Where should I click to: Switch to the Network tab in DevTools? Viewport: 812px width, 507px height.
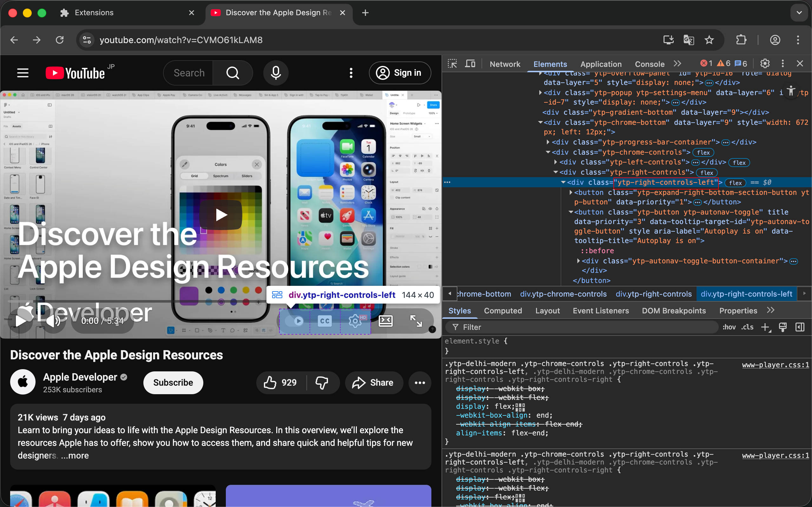(505, 64)
